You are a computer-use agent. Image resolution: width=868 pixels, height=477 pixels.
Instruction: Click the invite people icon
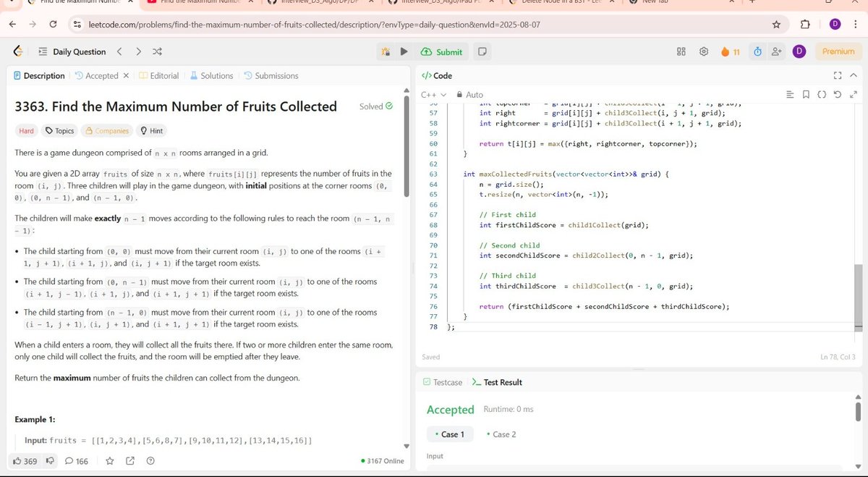tap(778, 51)
